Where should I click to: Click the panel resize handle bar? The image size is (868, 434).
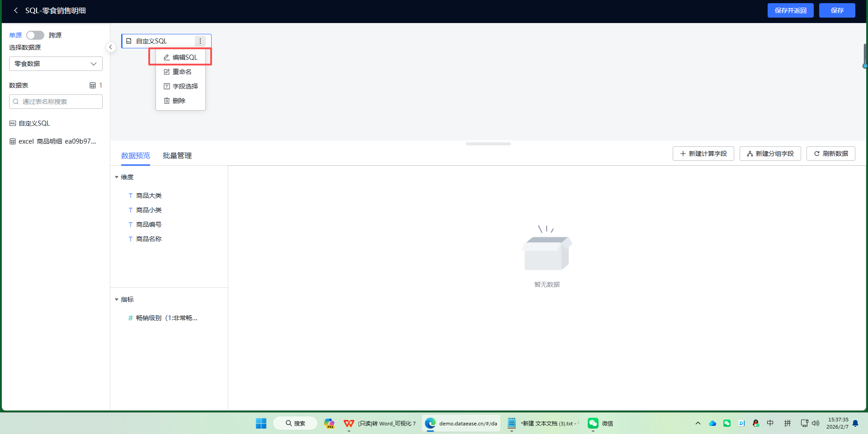[488, 144]
